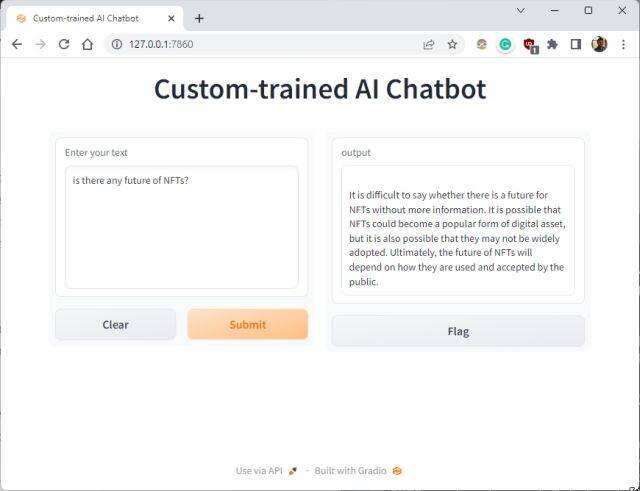Open Chrome's three-dot menu

623,44
